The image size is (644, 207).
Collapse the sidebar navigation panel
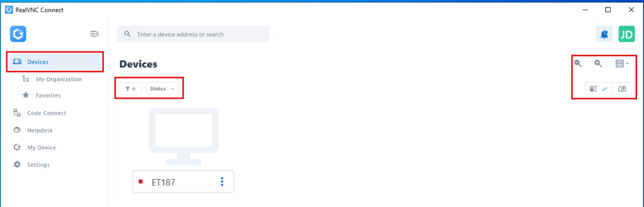[x=95, y=34]
